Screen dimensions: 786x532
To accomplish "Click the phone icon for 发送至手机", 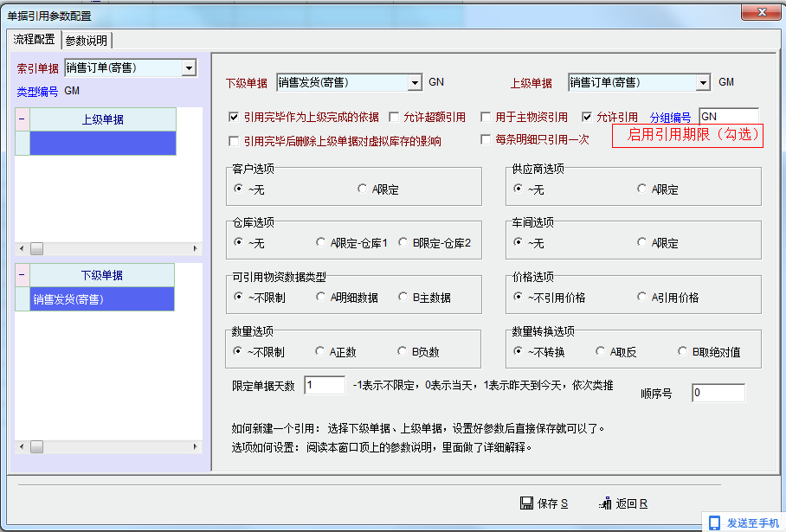I will click(x=714, y=522).
